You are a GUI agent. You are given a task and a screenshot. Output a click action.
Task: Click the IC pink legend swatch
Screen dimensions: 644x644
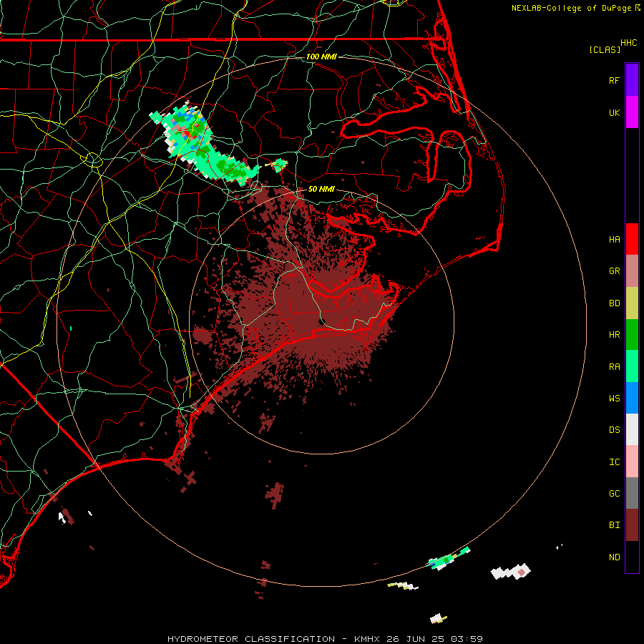click(x=632, y=462)
